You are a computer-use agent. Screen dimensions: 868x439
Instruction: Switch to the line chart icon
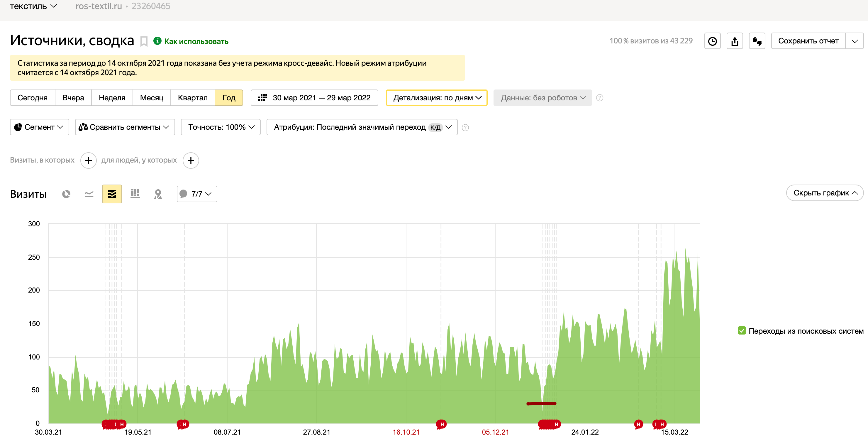89,194
